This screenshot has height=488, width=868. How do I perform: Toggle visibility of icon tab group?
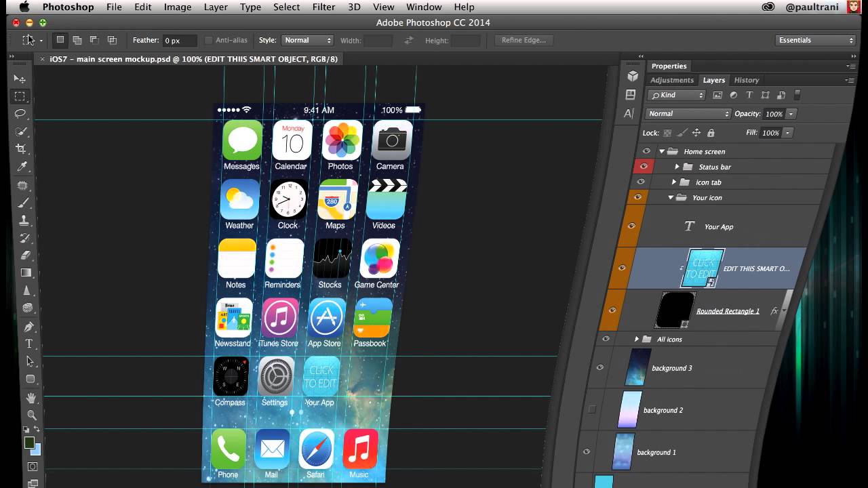click(641, 182)
